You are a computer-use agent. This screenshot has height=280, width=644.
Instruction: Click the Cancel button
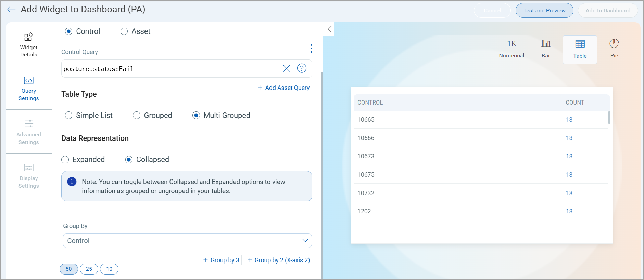point(492,11)
